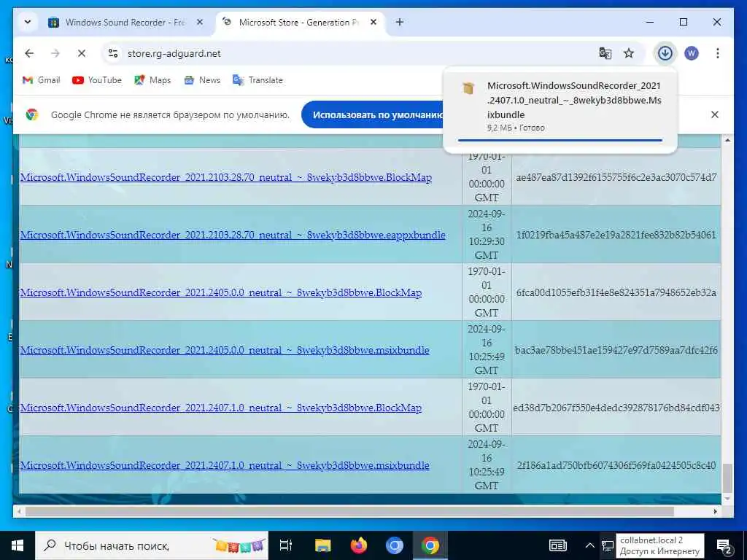
Task: Select hash starting with 1f0219fba45
Action: tap(616, 235)
